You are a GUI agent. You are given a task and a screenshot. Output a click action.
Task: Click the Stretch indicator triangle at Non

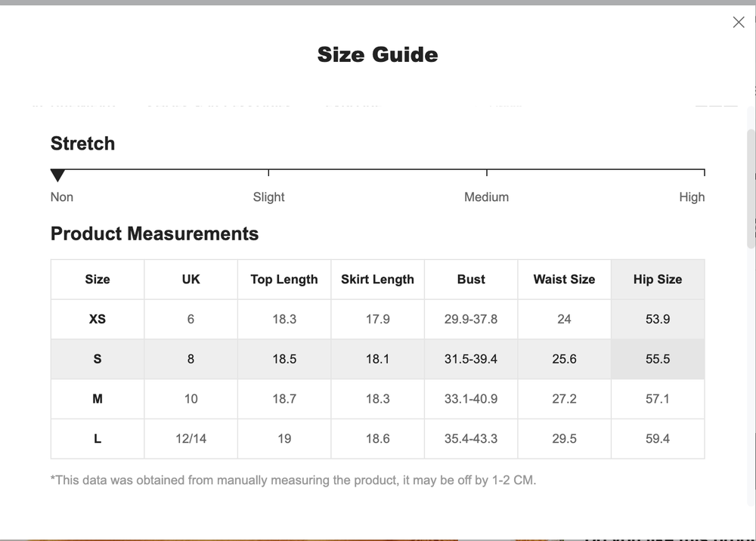58,175
